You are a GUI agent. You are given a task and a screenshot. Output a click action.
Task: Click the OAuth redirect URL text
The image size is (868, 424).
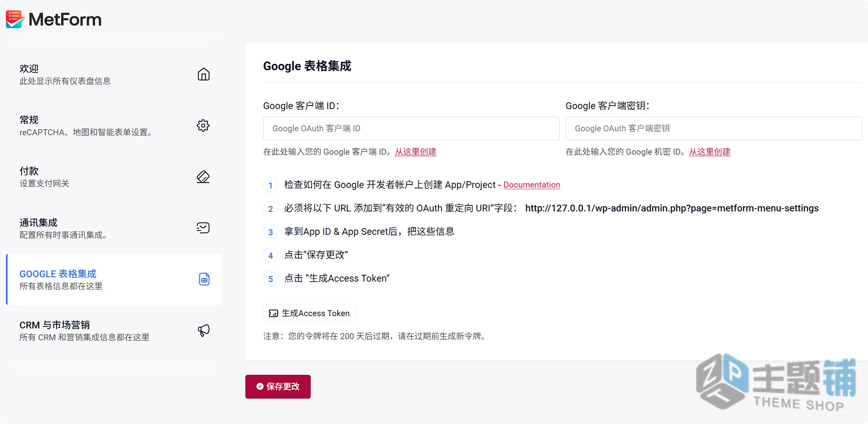[x=672, y=208]
